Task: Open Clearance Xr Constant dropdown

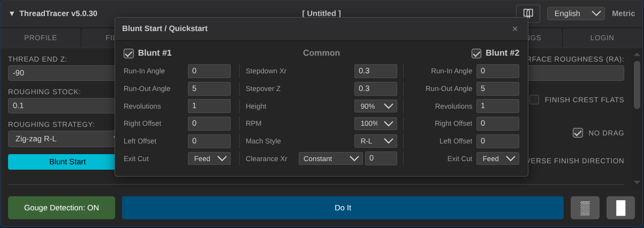Action: pos(331,158)
